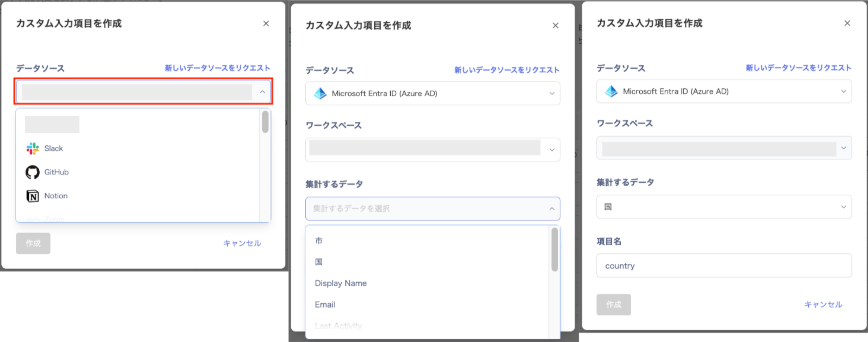The height and width of the screenshot is (342, 868).
Task: Select Slack icon in left dialog list
Action: [x=33, y=149]
